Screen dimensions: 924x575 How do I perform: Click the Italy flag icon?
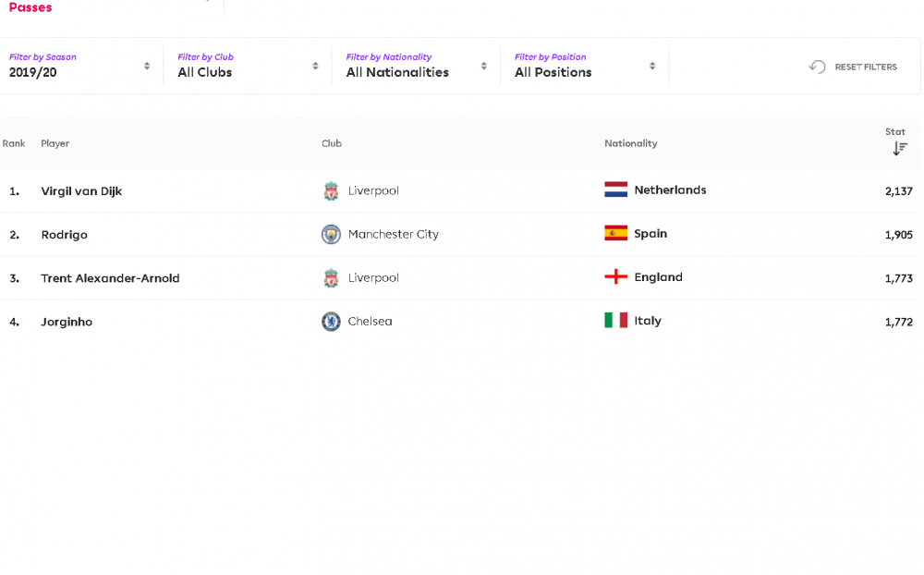point(615,320)
